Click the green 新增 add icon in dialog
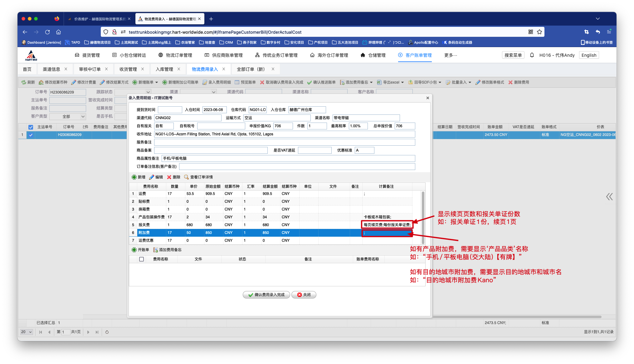This screenshot has height=364, width=634. click(134, 177)
